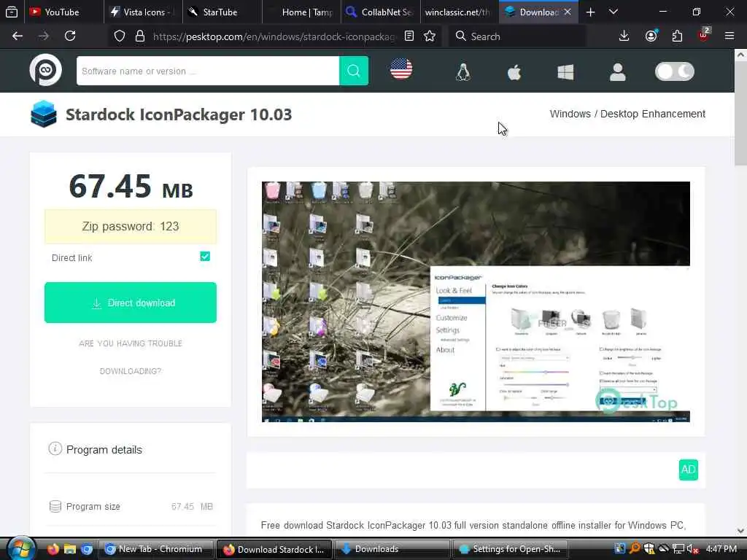Click the 4:47 PM system clock

tap(721, 549)
